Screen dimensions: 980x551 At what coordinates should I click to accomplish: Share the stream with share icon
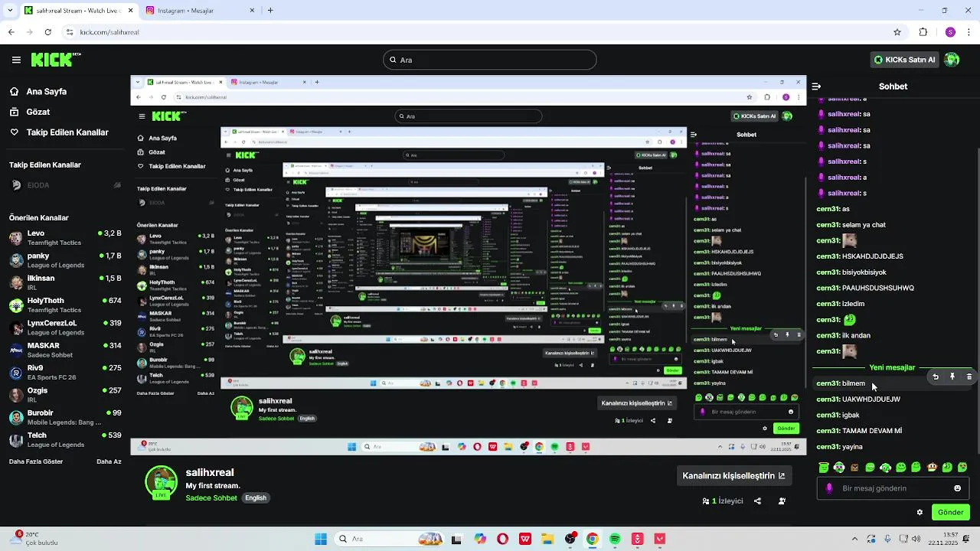click(757, 501)
